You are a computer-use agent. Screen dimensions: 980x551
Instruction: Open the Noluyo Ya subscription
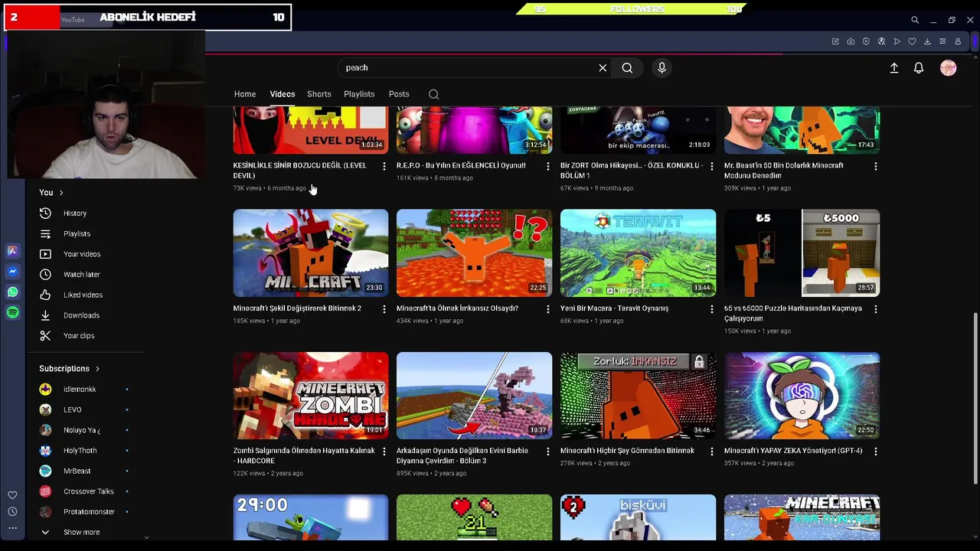pos(82,430)
